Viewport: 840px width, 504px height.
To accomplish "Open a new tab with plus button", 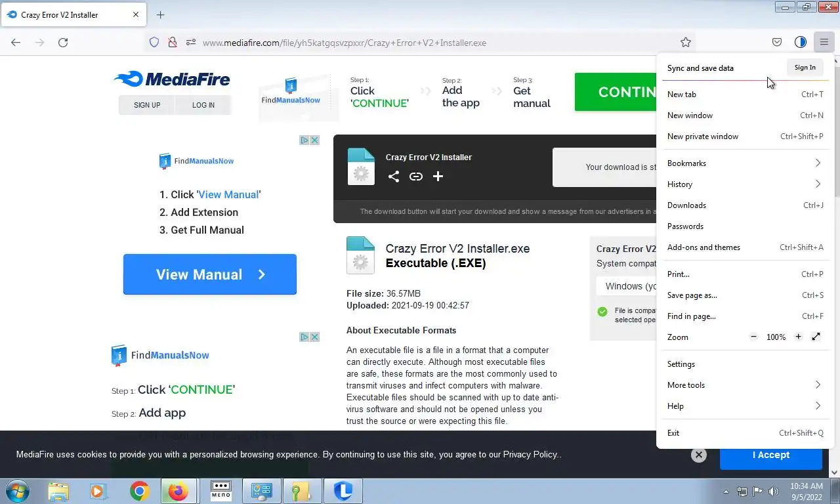I will pyautogui.click(x=161, y=14).
